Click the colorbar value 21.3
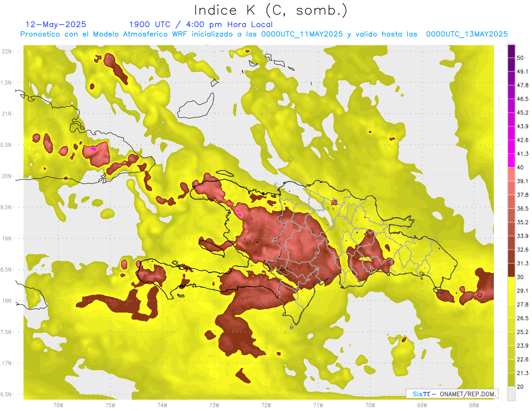 point(523,373)
